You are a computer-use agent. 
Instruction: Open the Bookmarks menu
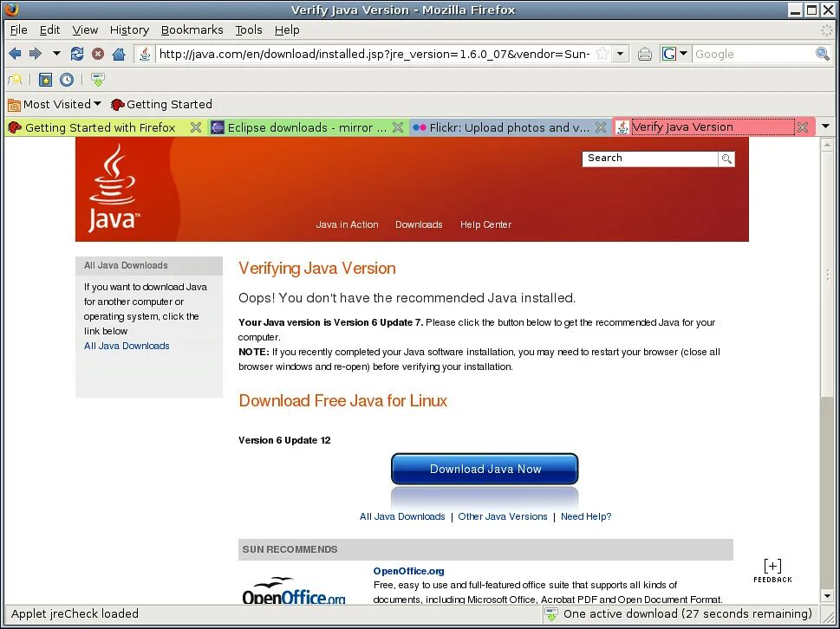tap(192, 30)
